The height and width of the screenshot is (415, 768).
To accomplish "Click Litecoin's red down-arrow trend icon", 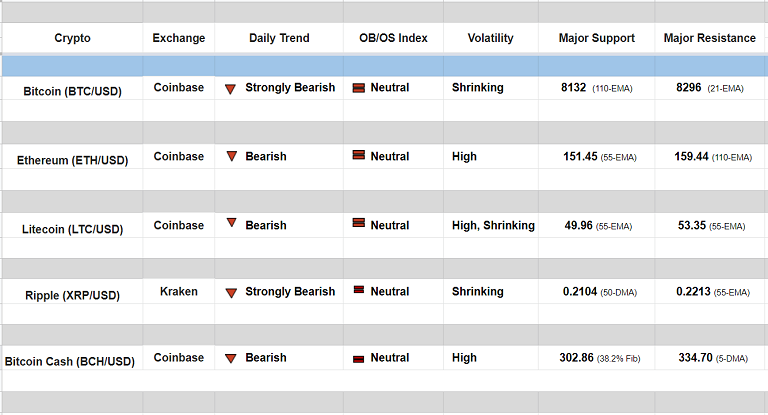I will pos(231,223).
